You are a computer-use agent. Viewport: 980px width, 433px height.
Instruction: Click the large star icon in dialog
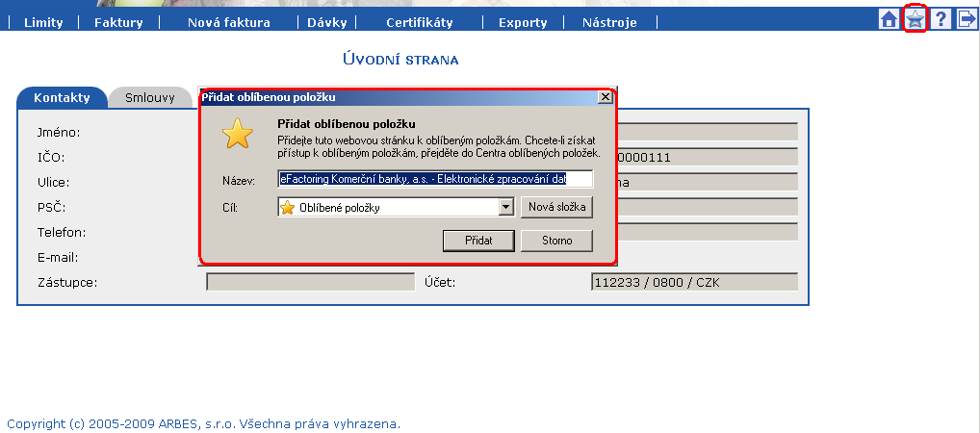[238, 133]
